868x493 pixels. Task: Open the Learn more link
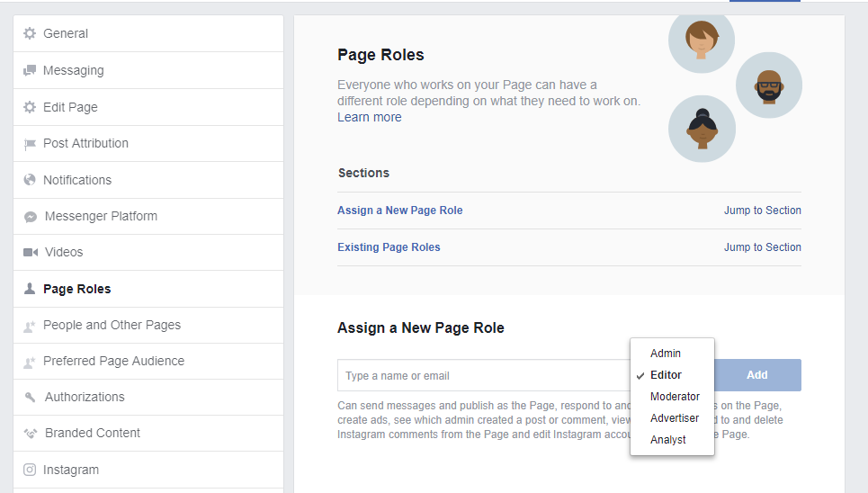coord(370,118)
